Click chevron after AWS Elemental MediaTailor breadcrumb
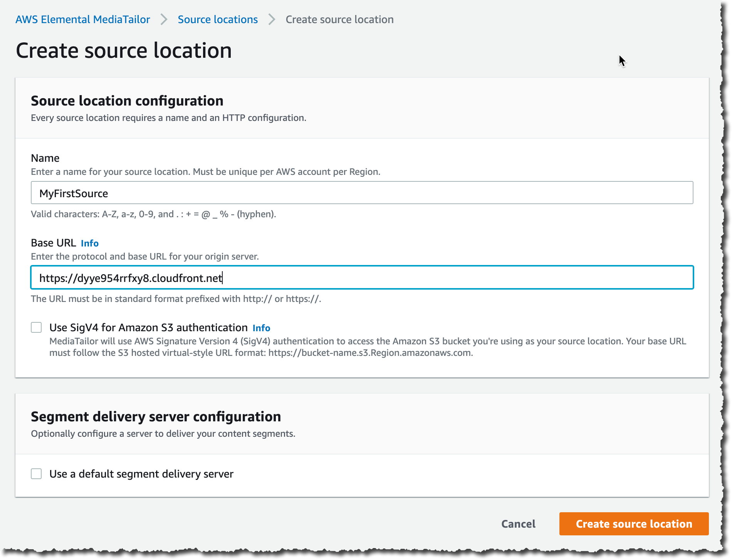Screen dimensions: 732x560 (164, 19)
